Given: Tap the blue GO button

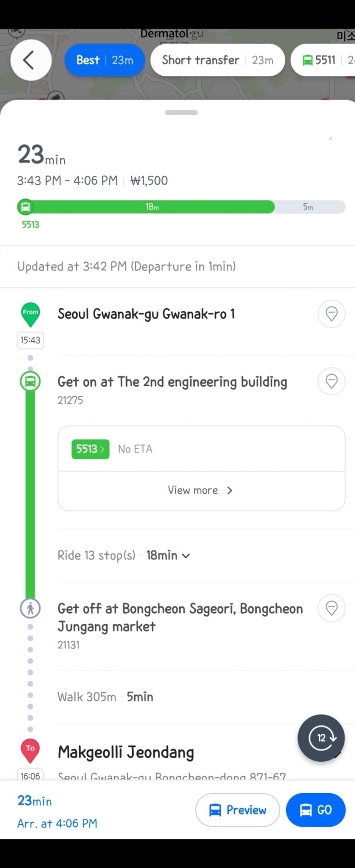Looking at the screenshot, I should pyautogui.click(x=316, y=810).
